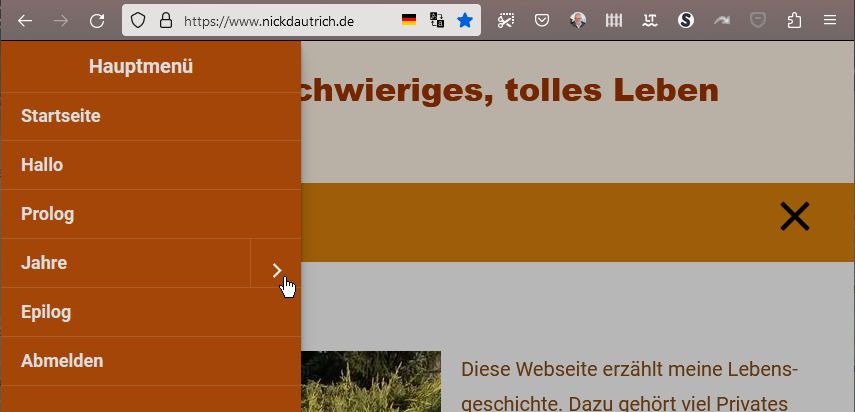Screen dimensions: 855x412
Task: Take a screenshot with the scissors icon
Action: [x=506, y=21]
